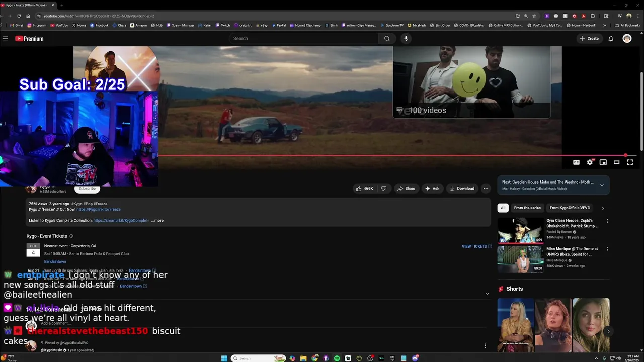
Task: Open eBay bookmark
Action: point(262,25)
